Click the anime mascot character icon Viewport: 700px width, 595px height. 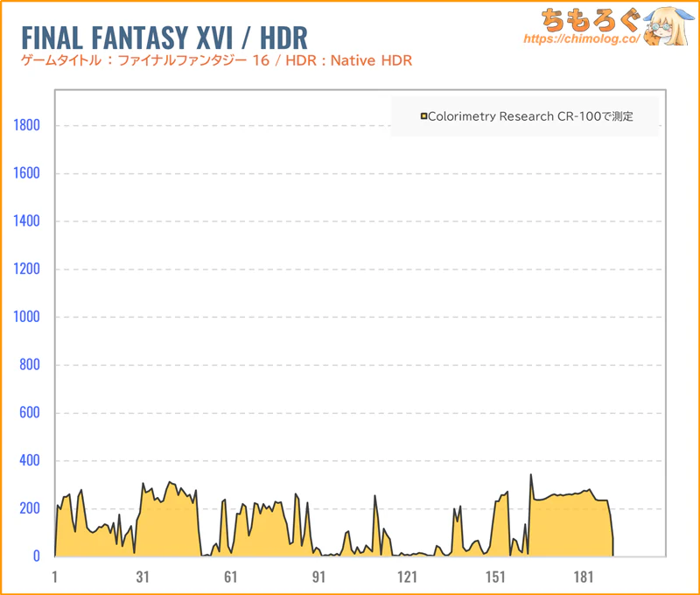pyautogui.click(x=665, y=26)
